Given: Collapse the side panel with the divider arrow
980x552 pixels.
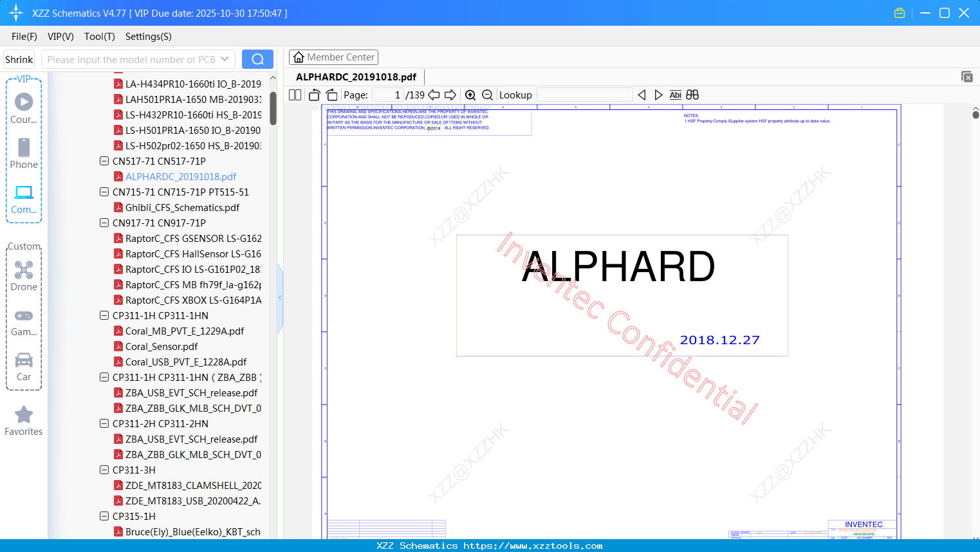Looking at the screenshot, I should [280, 297].
